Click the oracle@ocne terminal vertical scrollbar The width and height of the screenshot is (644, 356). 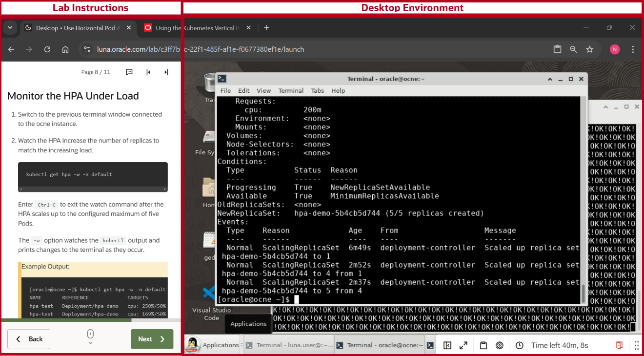tap(582, 294)
